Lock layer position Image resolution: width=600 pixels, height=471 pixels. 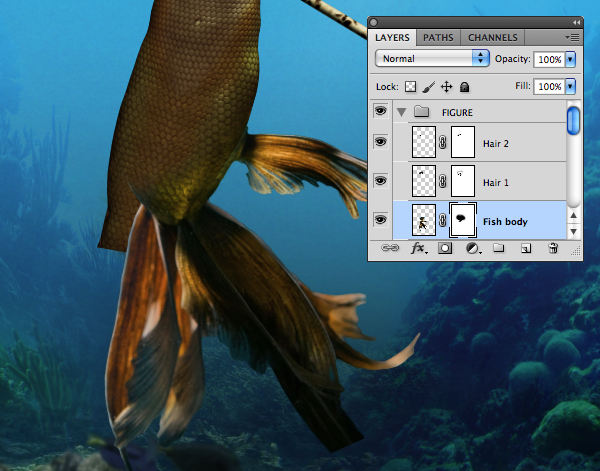(x=447, y=87)
